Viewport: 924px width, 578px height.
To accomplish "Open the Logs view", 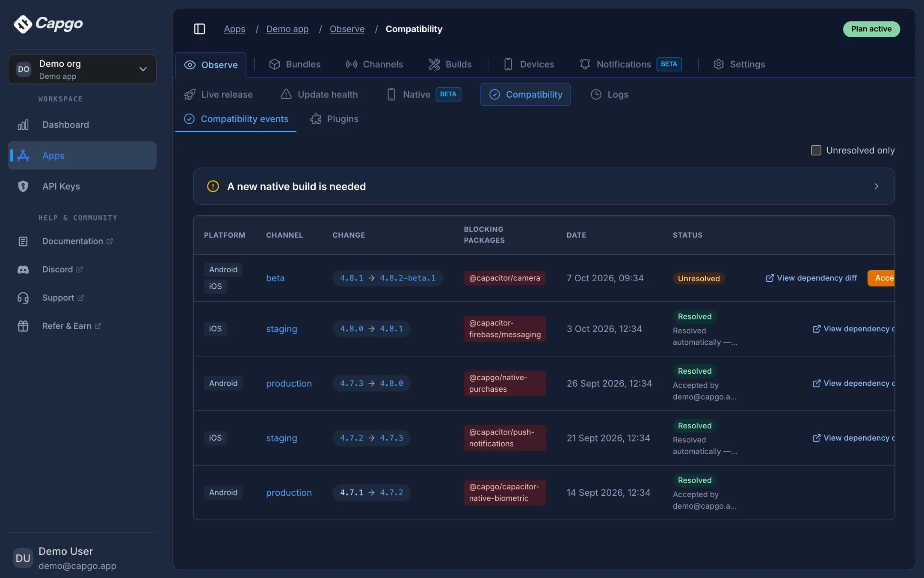I will click(609, 94).
